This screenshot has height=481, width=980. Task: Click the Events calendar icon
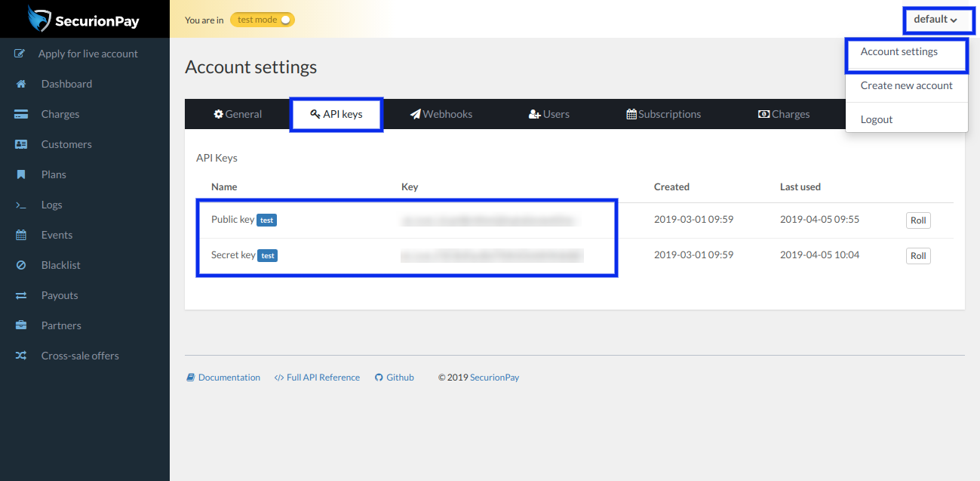[21, 235]
